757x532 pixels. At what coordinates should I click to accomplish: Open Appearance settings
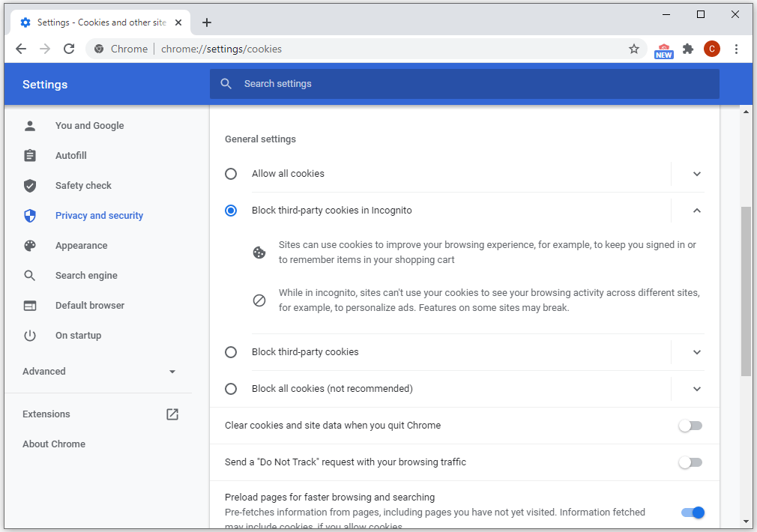(82, 245)
